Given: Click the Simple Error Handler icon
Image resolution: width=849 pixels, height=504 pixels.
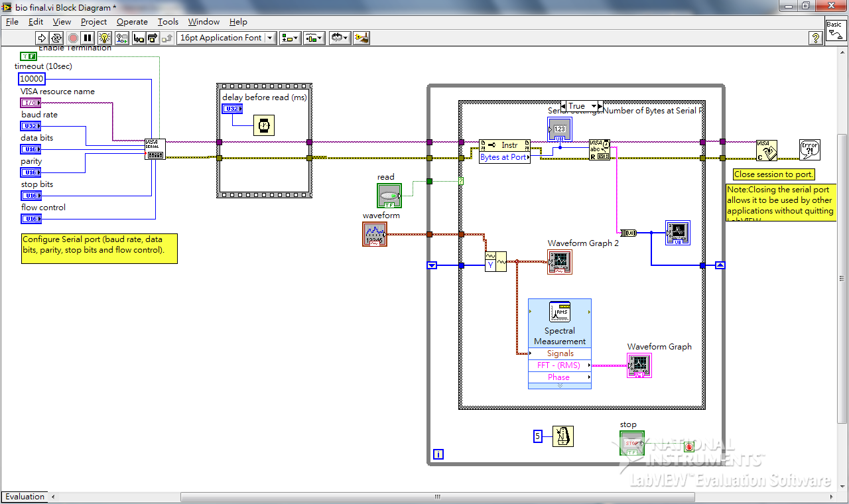Looking at the screenshot, I should click(x=811, y=150).
